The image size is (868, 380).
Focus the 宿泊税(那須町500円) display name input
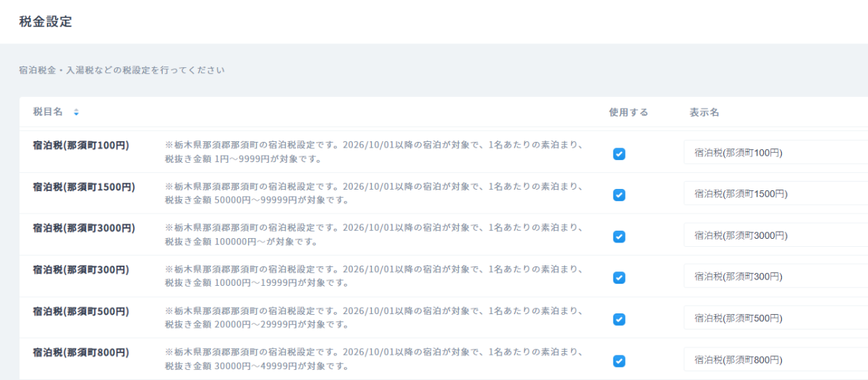[x=774, y=318]
